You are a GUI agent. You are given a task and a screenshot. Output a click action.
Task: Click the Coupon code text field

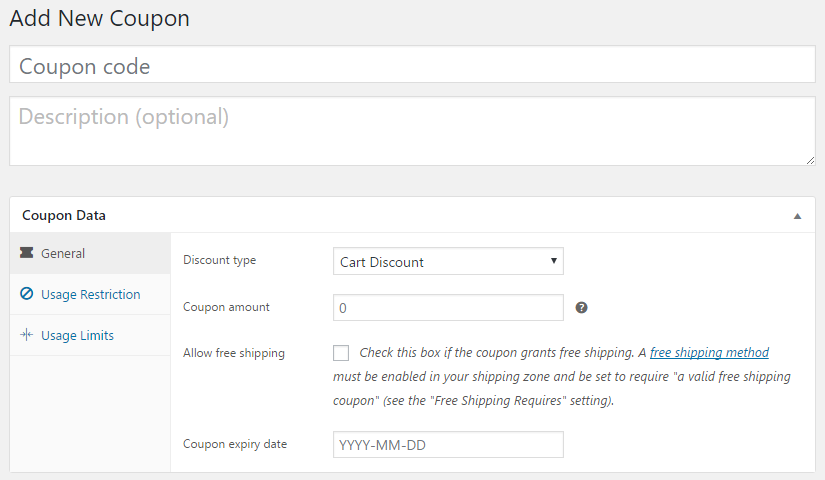click(412, 67)
